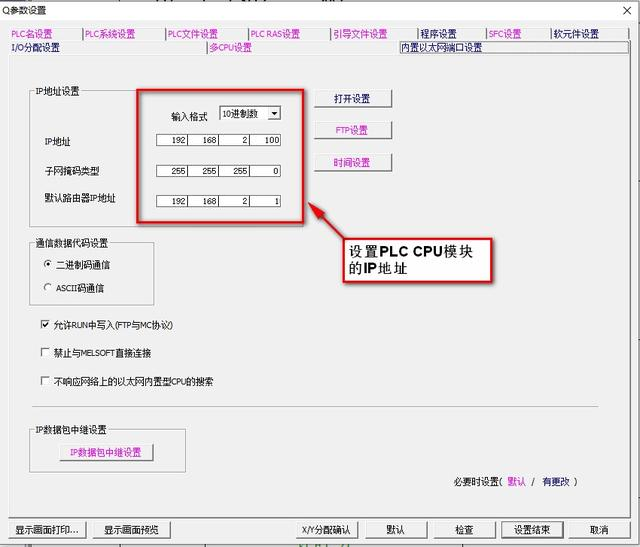Image resolution: width=640 pixels, height=547 pixels.
Task: Select the PLC RAS设置 tab
Action: [x=275, y=34]
